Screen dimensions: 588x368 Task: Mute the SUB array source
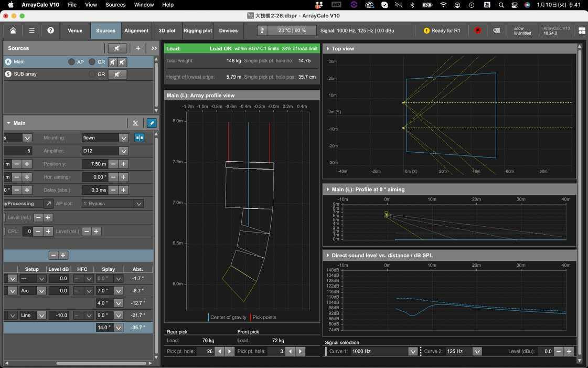click(117, 74)
